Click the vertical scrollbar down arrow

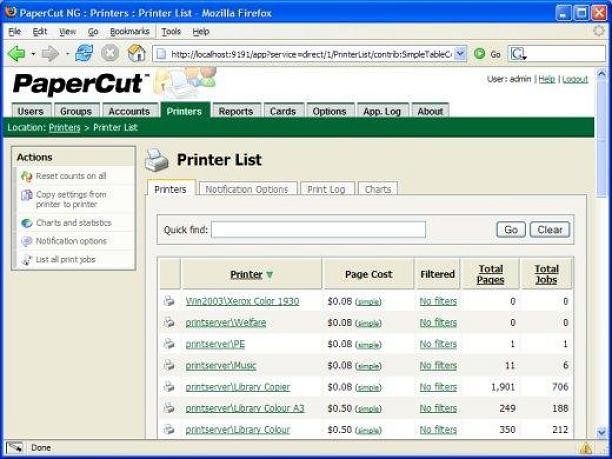[x=601, y=432]
